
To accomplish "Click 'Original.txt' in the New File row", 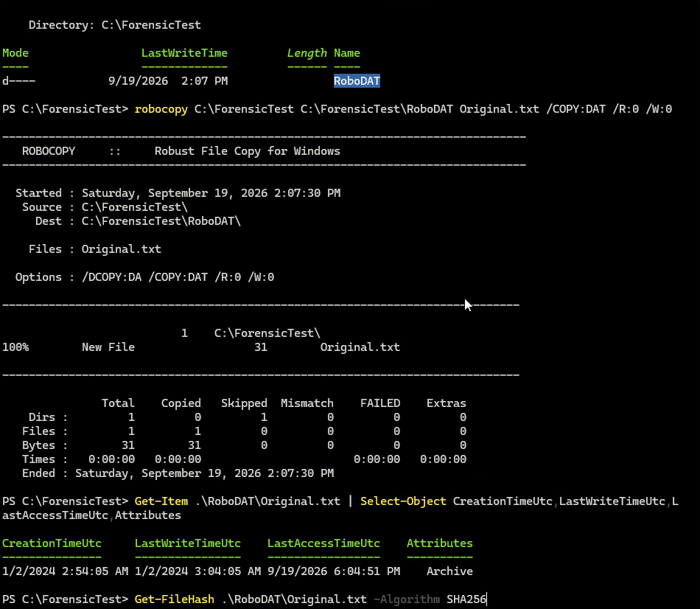I will click(360, 347).
